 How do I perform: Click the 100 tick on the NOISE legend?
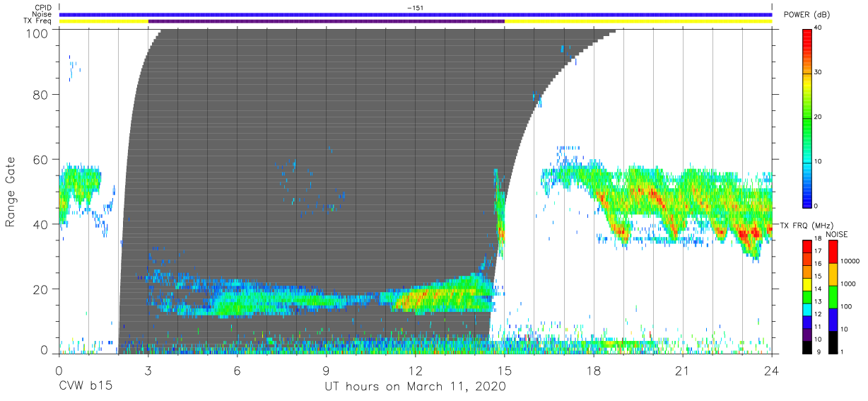[x=846, y=306]
